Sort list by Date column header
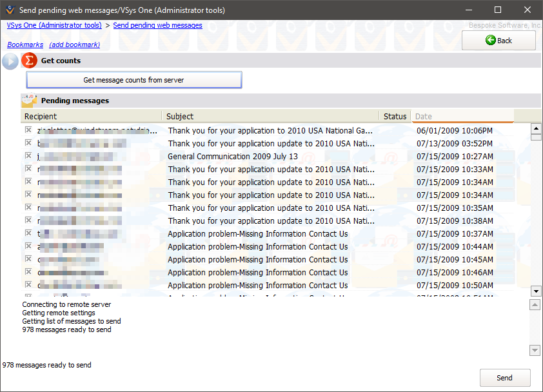 click(x=462, y=117)
